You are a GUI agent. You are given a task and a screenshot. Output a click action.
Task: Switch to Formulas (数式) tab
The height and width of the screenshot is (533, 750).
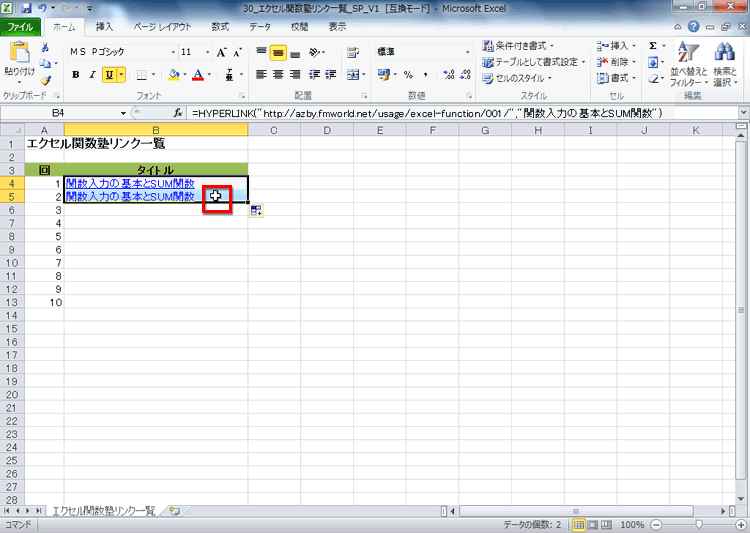(220, 27)
